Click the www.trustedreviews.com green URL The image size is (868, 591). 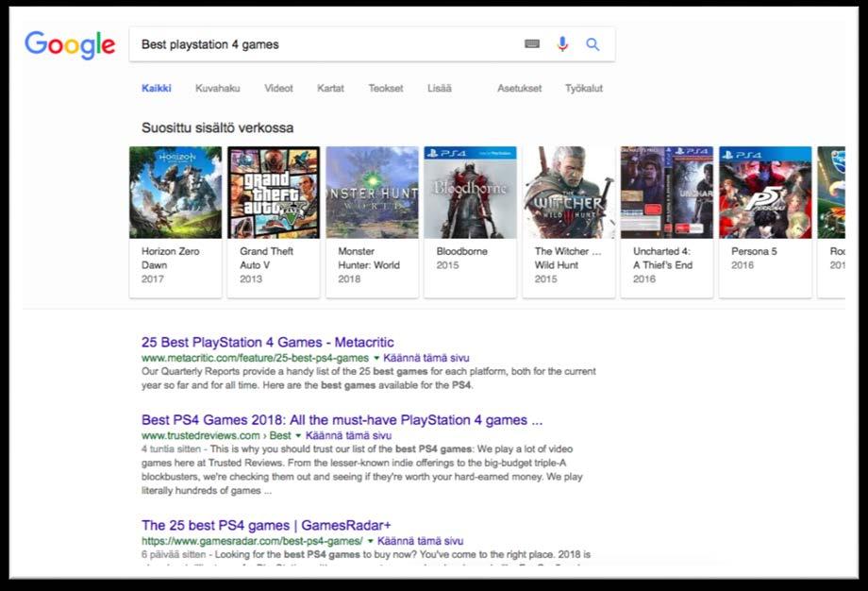[x=216, y=435]
